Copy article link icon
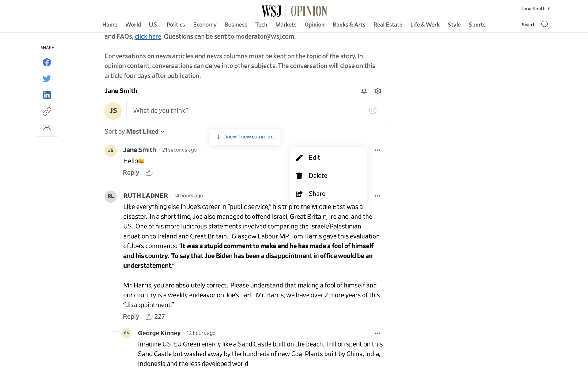 coord(47,111)
